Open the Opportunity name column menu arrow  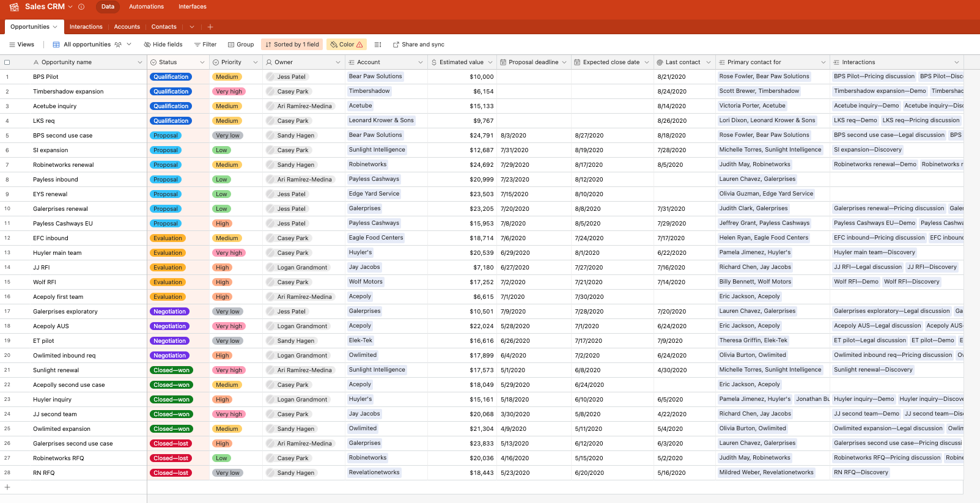pos(140,62)
